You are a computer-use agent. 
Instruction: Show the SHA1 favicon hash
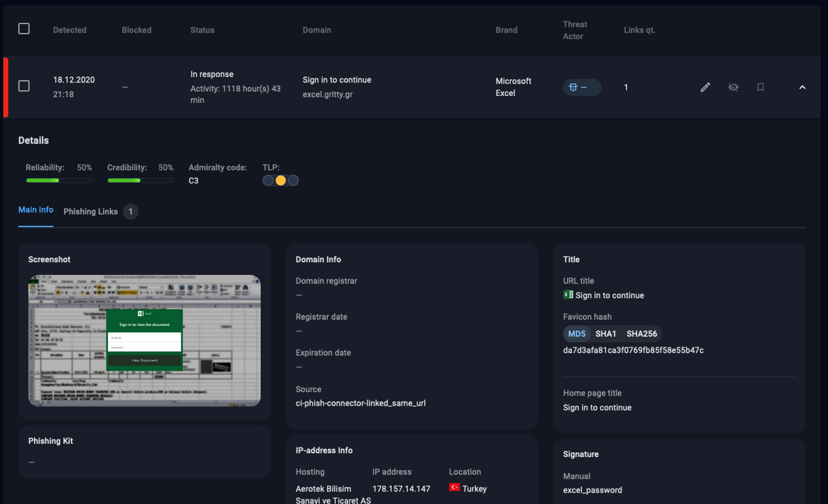pos(605,334)
